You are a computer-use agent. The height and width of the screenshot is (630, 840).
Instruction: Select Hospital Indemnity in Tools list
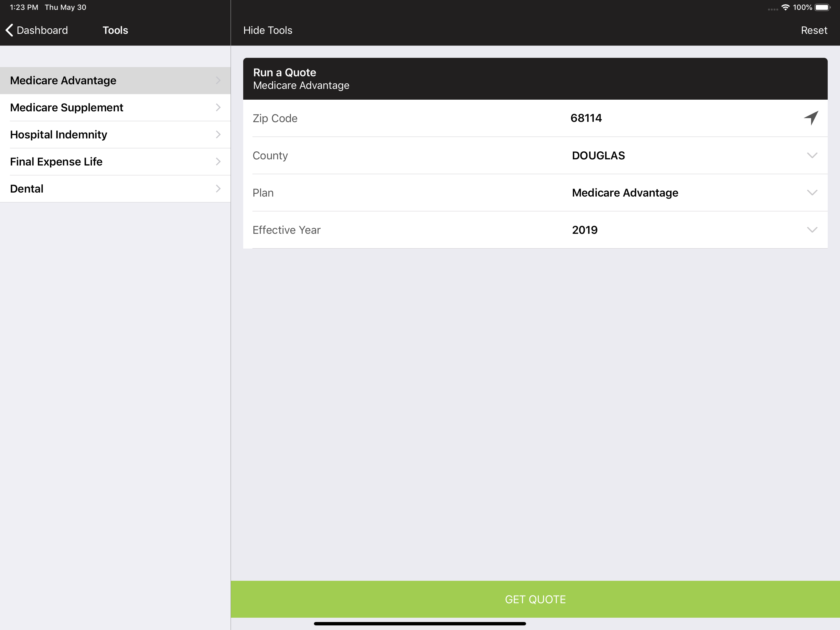point(115,134)
